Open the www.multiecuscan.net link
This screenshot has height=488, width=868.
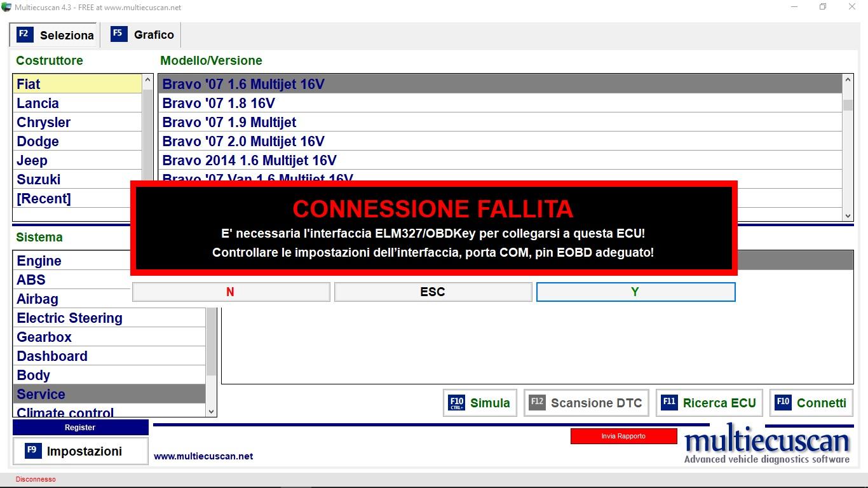coord(203,456)
